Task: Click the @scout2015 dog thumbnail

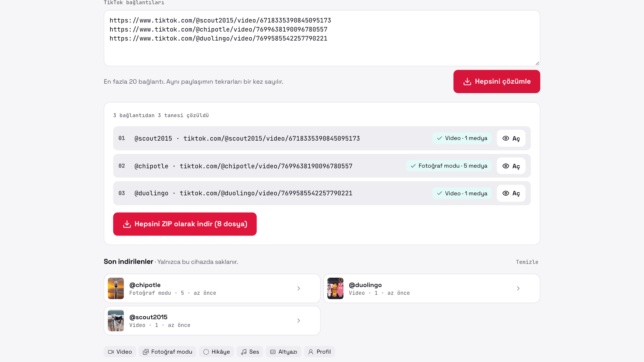Action: click(116, 320)
